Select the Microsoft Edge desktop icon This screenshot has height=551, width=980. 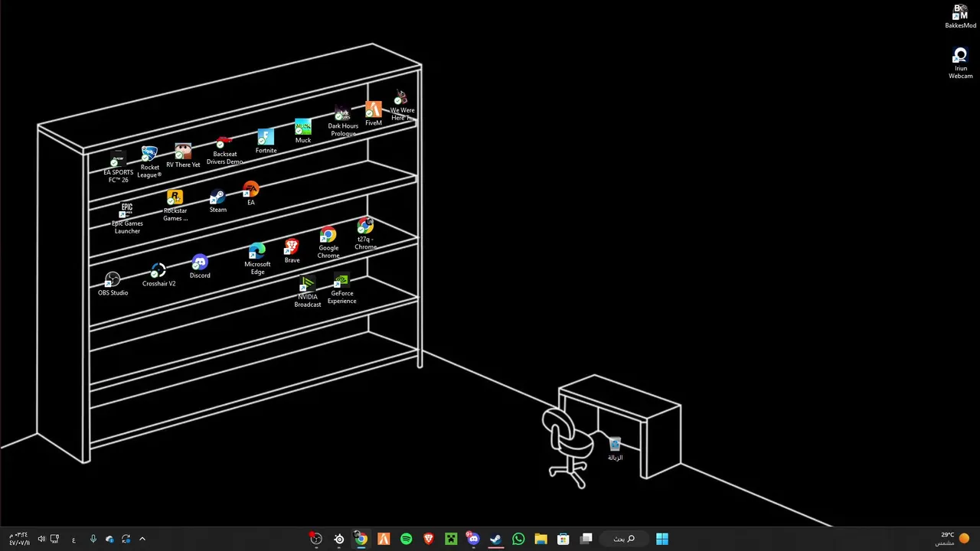257,259
